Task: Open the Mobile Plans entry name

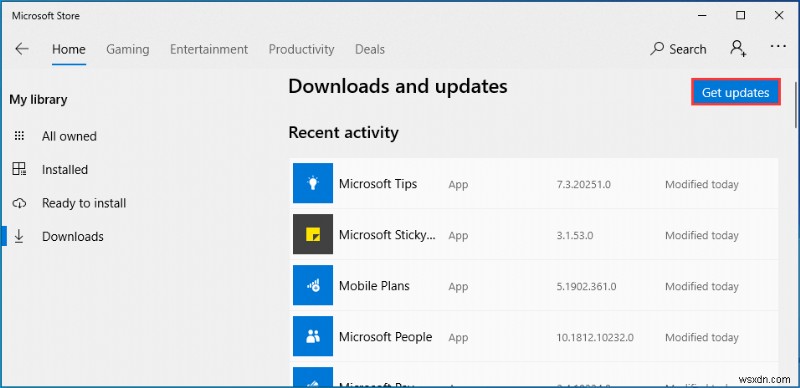Action: coord(374,285)
